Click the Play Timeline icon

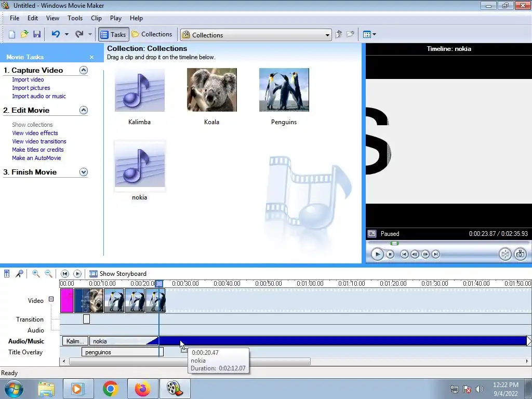(x=77, y=273)
